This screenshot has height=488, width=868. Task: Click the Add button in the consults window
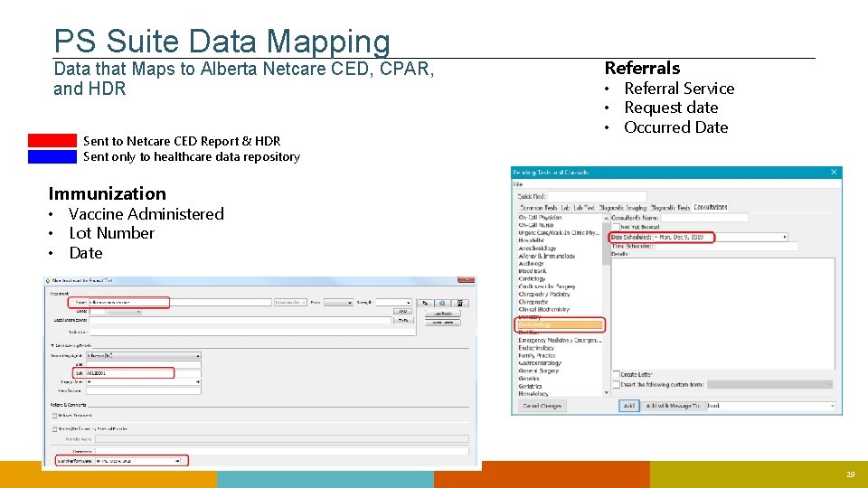pyautogui.click(x=629, y=406)
